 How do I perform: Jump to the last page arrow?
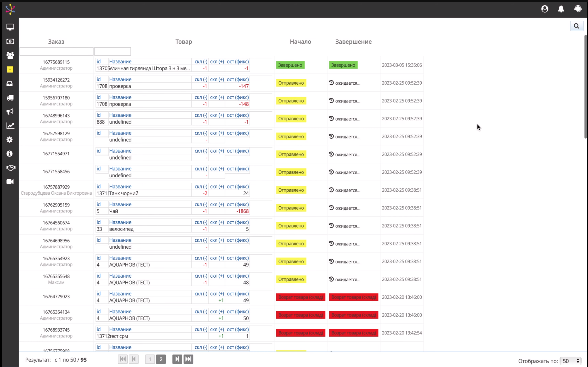tap(188, 359)
